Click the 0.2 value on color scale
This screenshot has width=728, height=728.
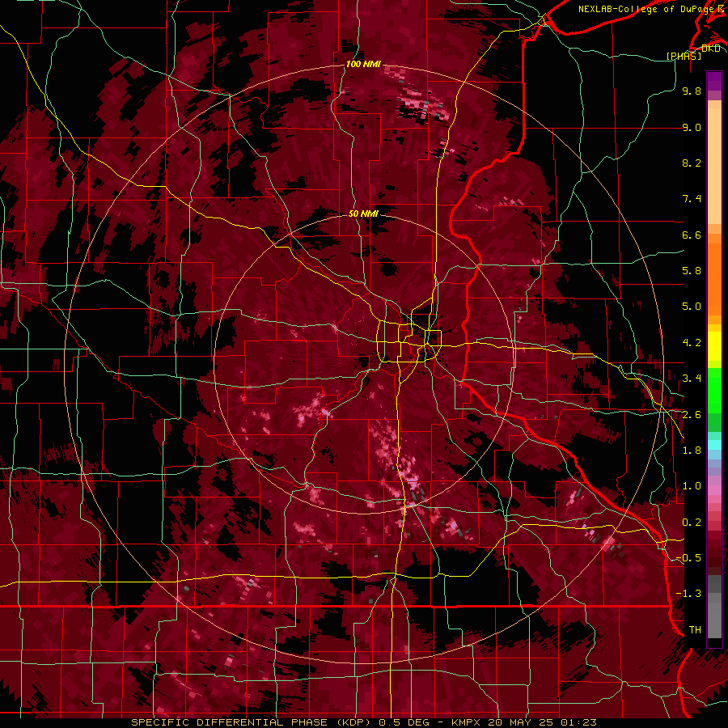pos(692,523)
